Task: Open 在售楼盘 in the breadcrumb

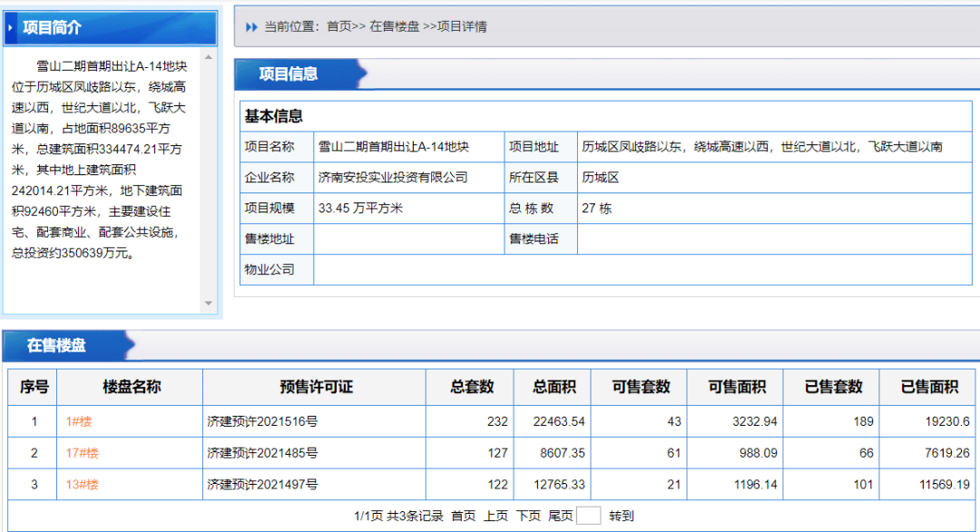Action: coord(395,26)
